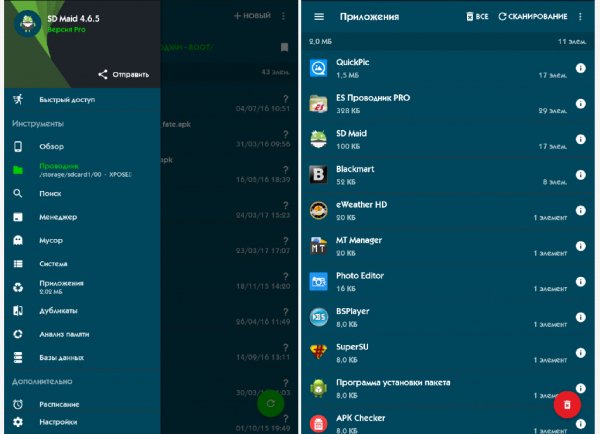Image resolution: width=600 pixels, height=434 pixels.
Task: Click the Blackmart app icon
Action: point(318,175)
